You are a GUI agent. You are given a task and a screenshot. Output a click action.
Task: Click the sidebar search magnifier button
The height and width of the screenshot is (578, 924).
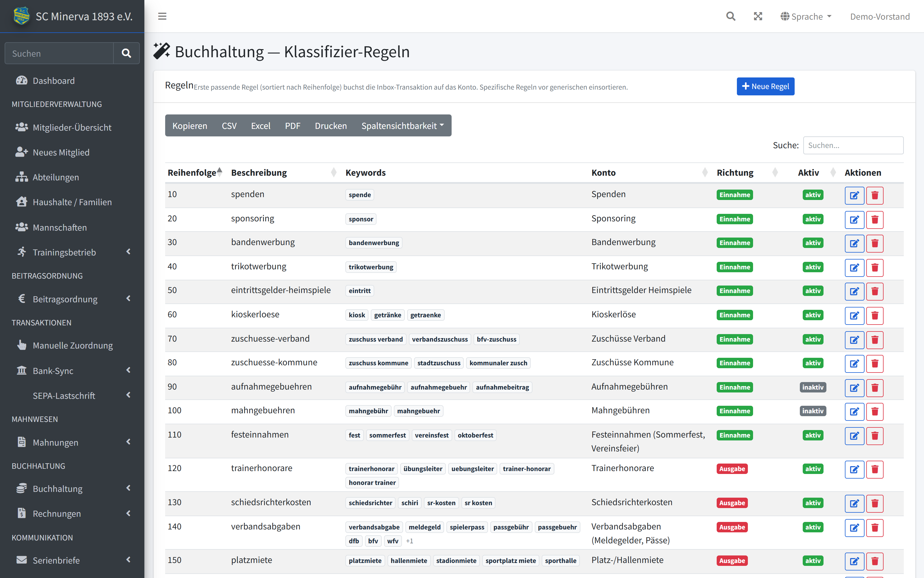[x=126, y=53]
